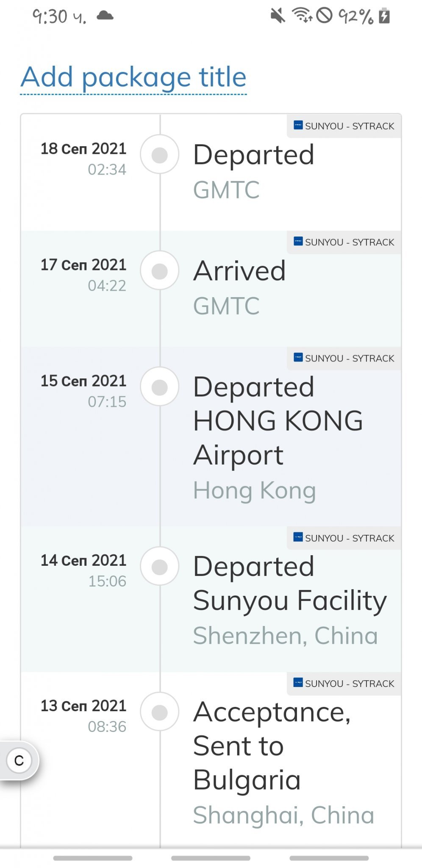Select timeline marker for 18 Sep Departed
The image size is (422, 868).
tap(160, 155)
